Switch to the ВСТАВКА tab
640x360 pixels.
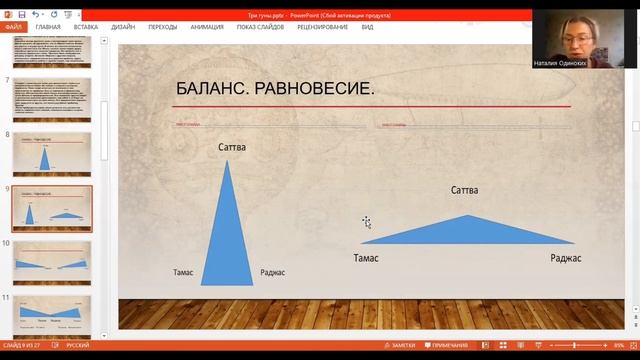[86, 27]
